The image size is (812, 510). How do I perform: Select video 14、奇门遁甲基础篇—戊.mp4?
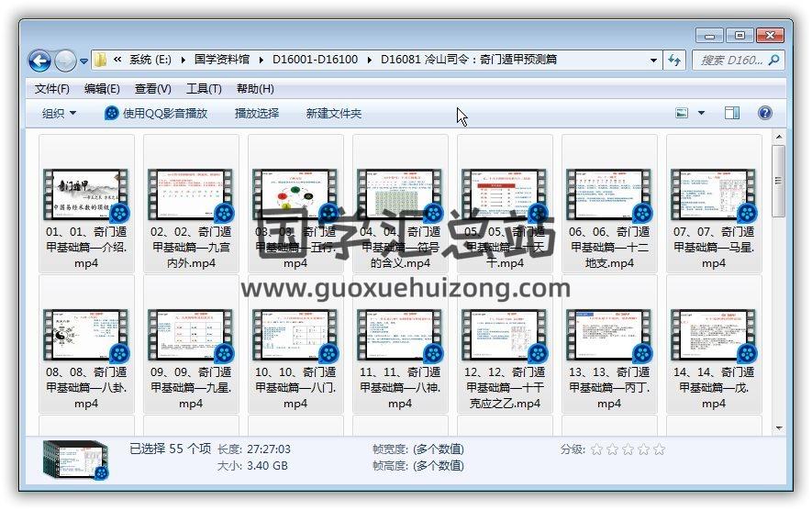pos(714,344)
